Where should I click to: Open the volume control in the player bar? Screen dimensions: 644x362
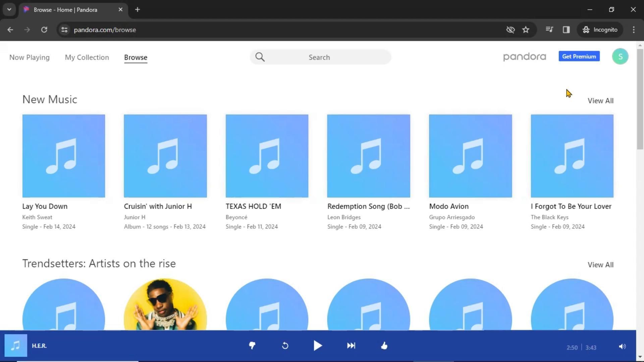coord(623,347)
